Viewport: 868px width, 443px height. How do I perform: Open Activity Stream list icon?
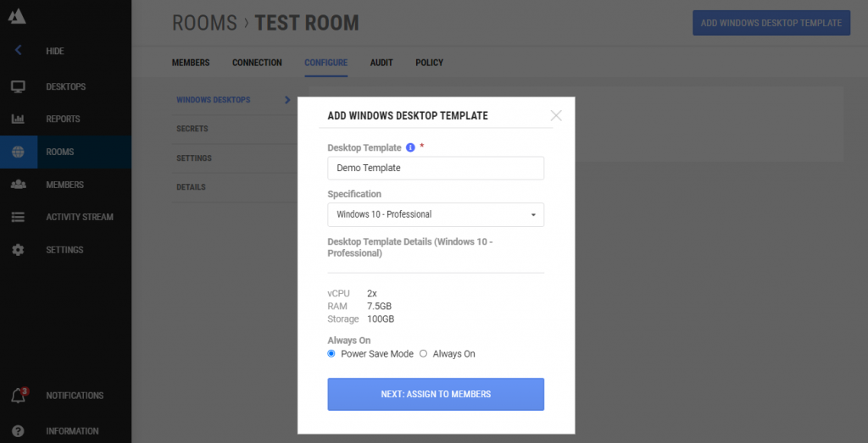pyautogui.click(x=18, y=217)
